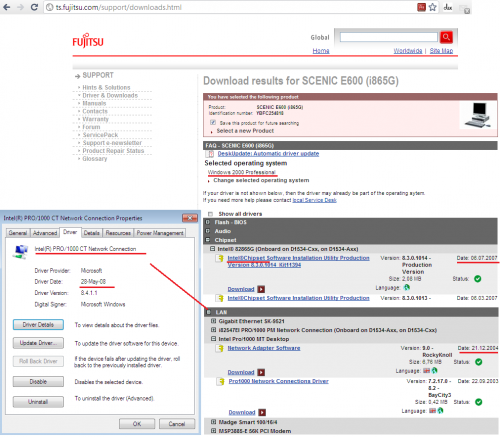The image size is (500, 437).
Task: Expand i82547EI PRO/1000 PM Network Connection group
Action: (213, 330)
